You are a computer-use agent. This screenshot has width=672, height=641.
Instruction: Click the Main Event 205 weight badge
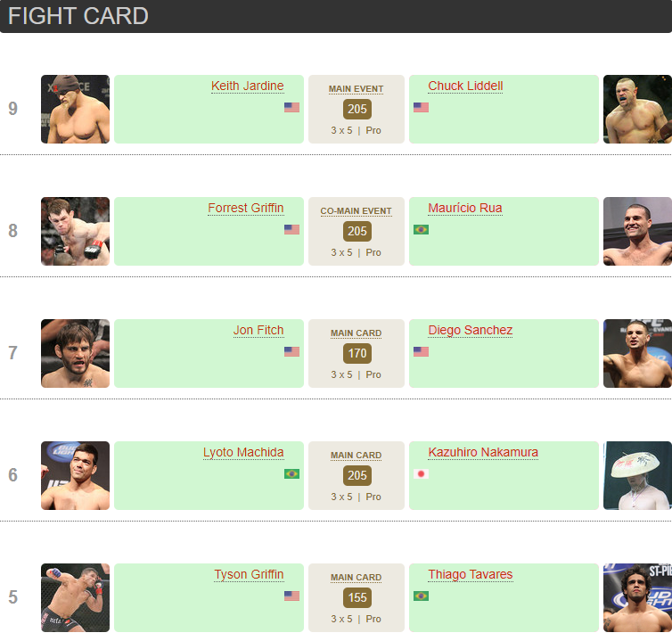pos(356,110)
